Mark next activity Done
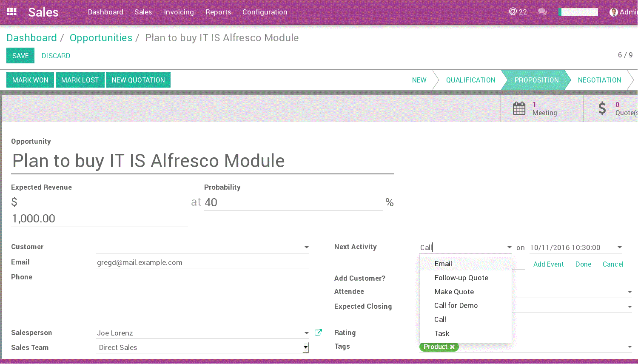Image resolution: width=638 pixels, height=364 pixels. (x=583, y=264)
